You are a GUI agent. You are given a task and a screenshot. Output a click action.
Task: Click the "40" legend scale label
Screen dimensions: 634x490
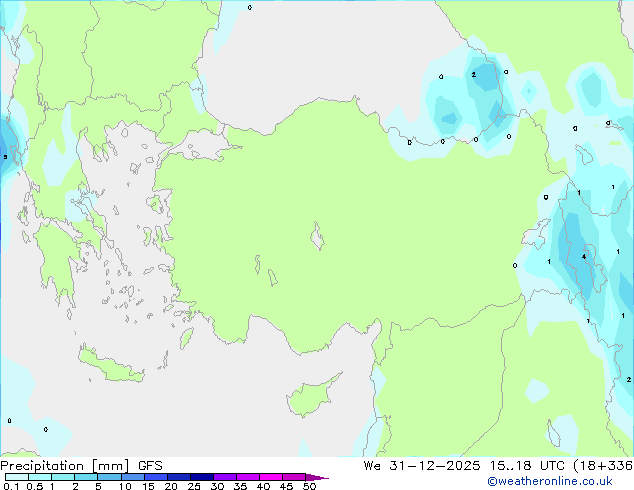coord(263,486)
